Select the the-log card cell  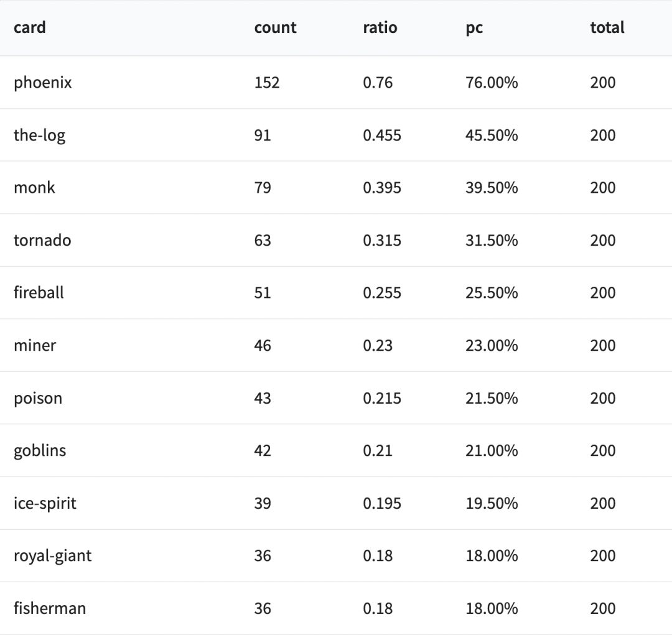(x=39, y=136)
